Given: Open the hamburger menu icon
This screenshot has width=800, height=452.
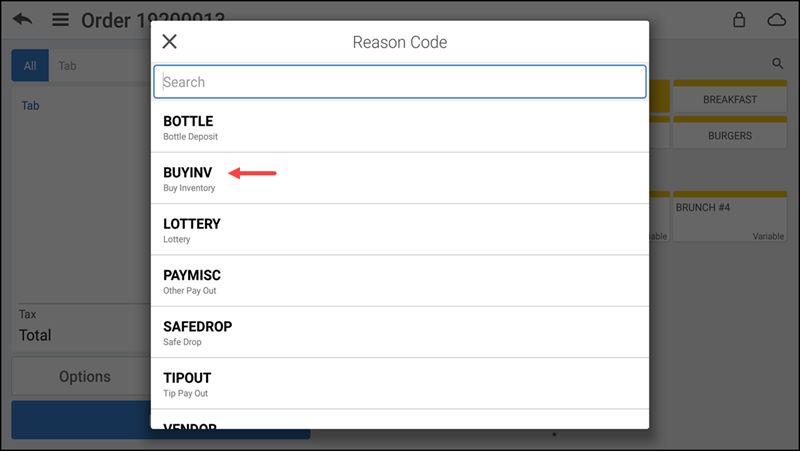Looking at the screenshot, I should tap(60, 19).
